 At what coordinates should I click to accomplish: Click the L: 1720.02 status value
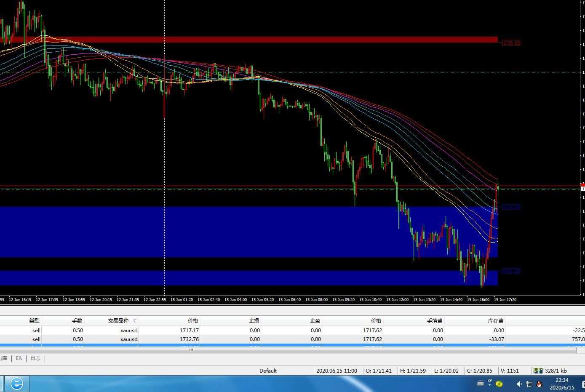(446, 371)
